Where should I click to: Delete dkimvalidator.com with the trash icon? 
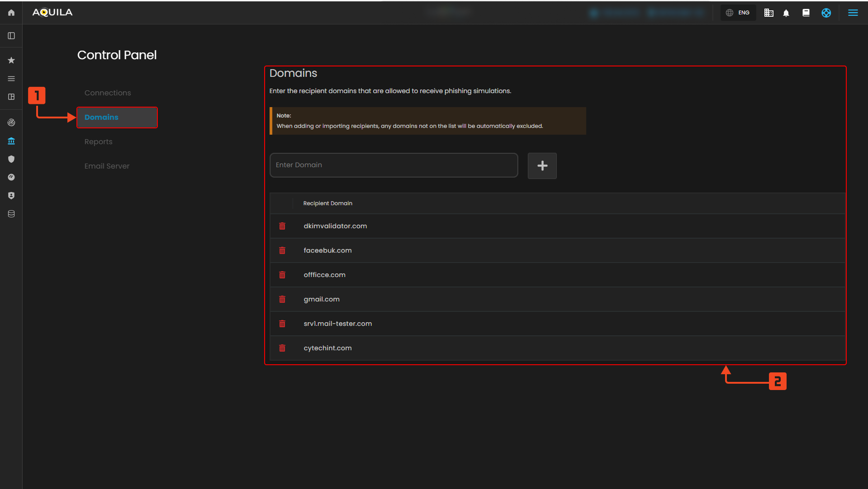282,226
